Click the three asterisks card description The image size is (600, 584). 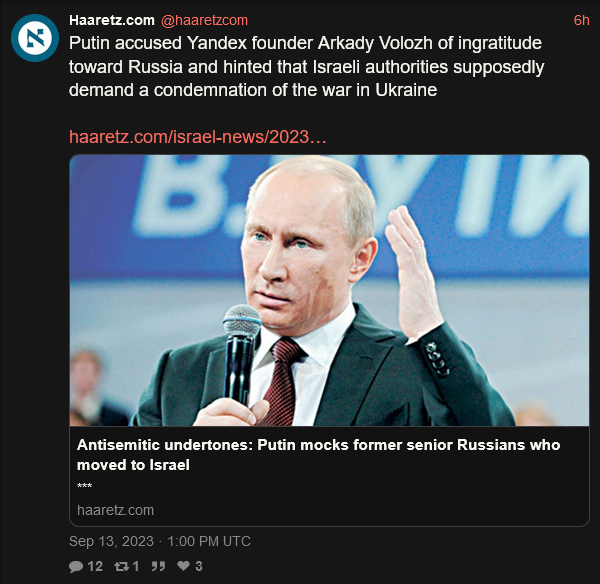pos(84,486)
